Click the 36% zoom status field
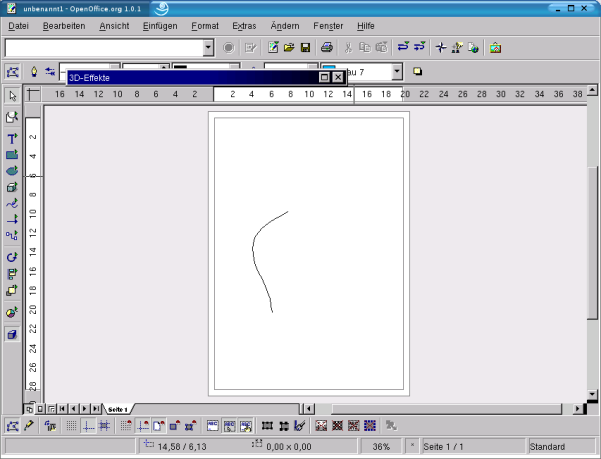Screen dimensions: 601x459 pos(381,447)
